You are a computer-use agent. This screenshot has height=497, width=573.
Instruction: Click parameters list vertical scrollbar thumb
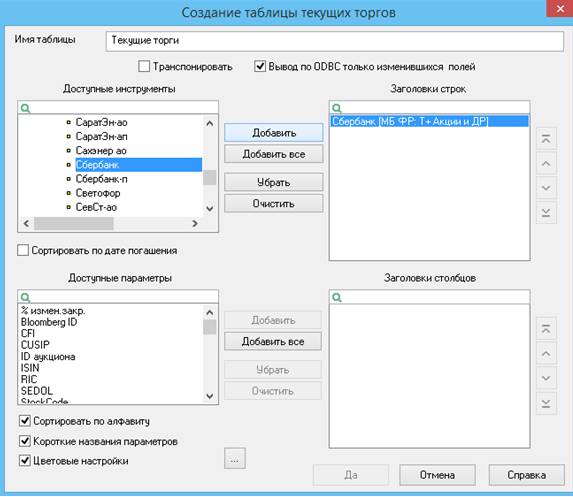[210, 327]
